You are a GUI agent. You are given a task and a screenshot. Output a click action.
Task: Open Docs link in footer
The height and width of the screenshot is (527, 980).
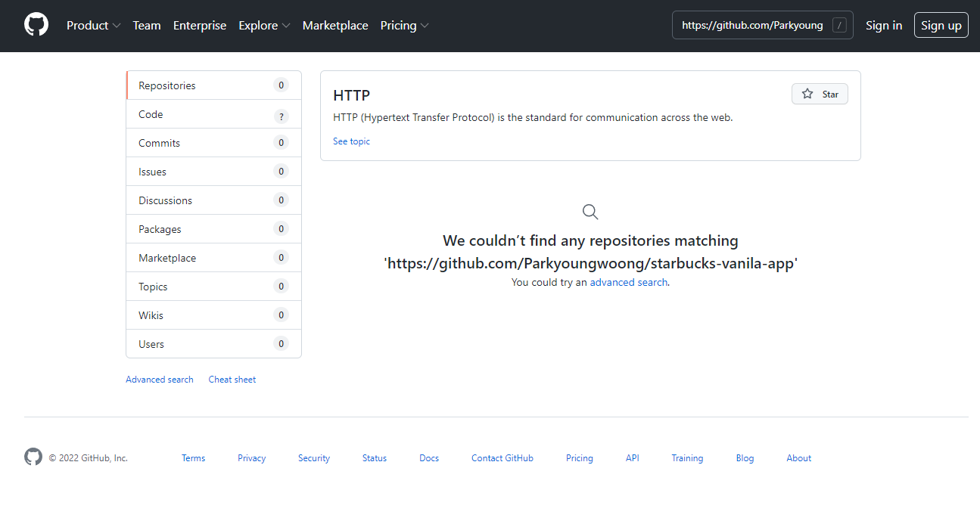pyautogui.click(x=429, y=458)
